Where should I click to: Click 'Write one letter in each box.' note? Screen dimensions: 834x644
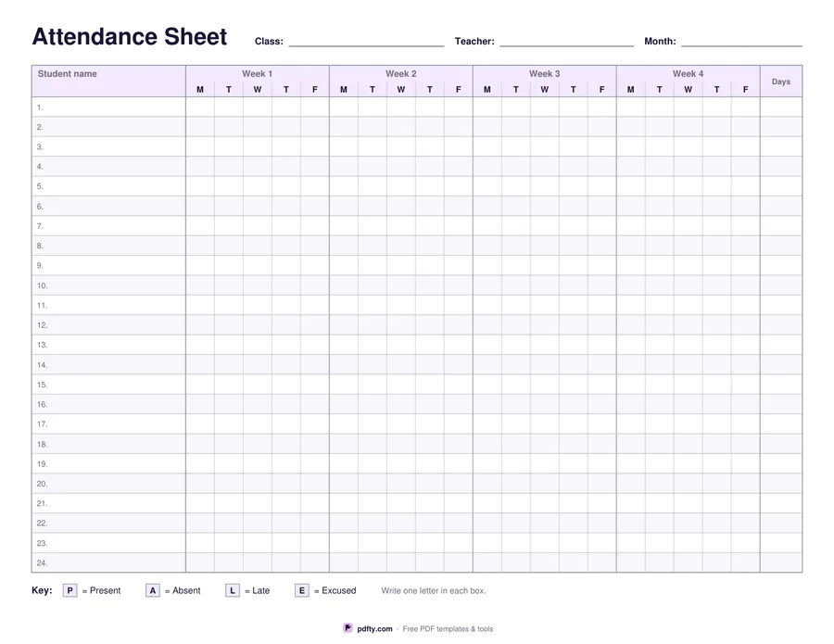click(434, 590)
